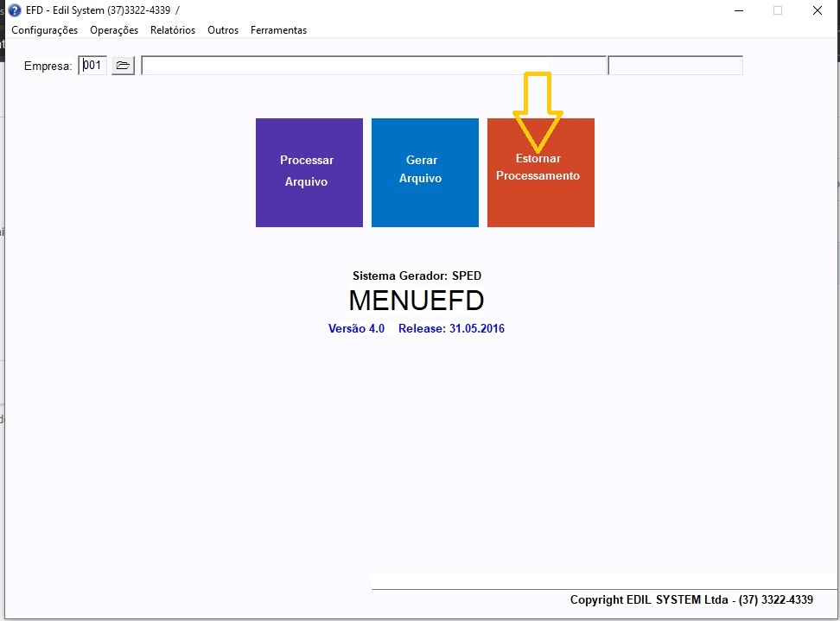Open the Operações menu

click(x=114, y=30)
